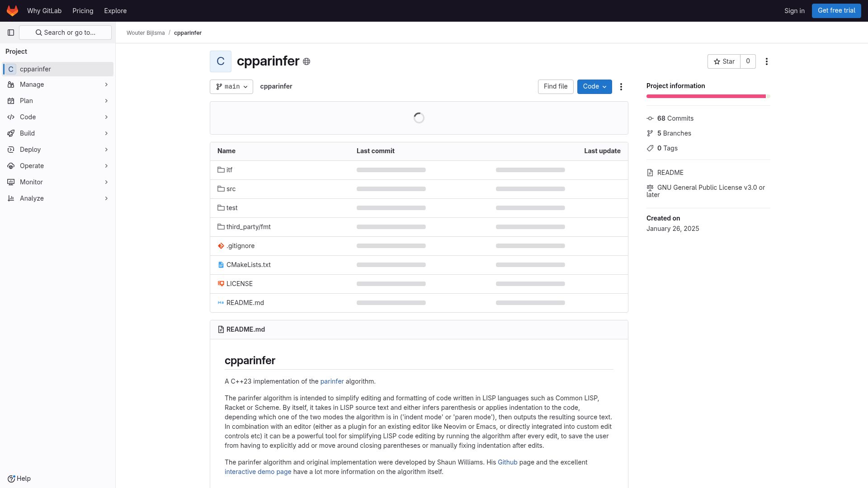Click the CMakeLists.txt file icon
The width and height of the screenshot is (868, 488).
click(221, 265)
